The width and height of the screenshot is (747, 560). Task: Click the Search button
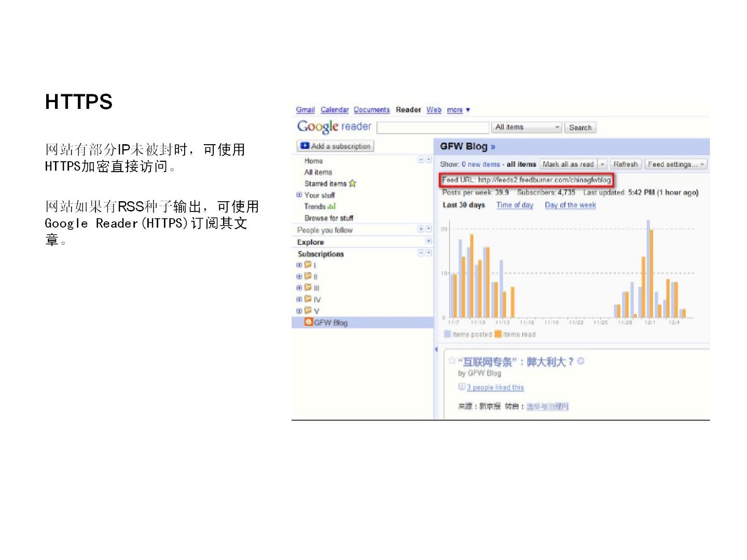click(x=580, y=128)
